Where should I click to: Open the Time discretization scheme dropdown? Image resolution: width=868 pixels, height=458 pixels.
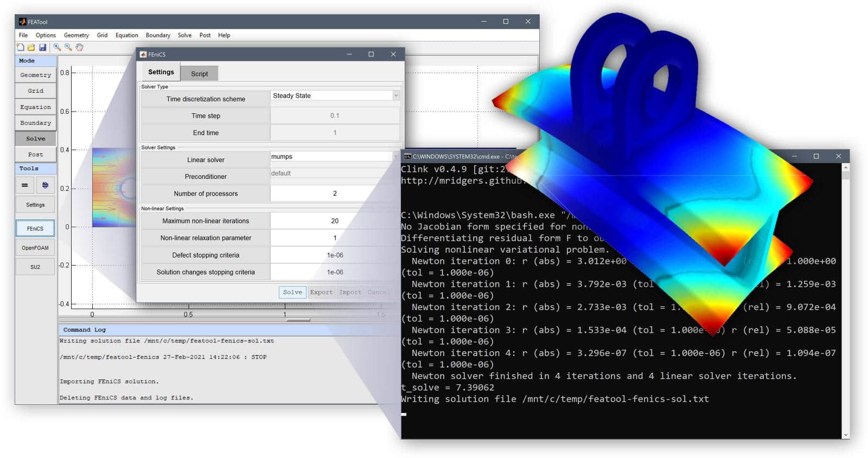click(x=335, y=96)
